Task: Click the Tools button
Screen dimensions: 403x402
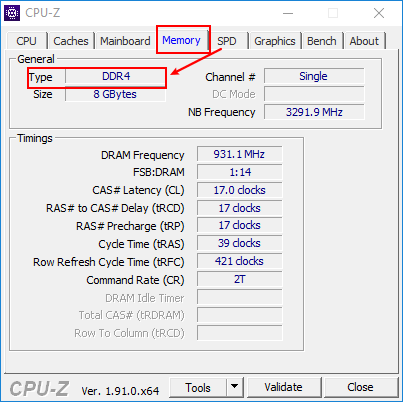Action: [x=198, y=387]
